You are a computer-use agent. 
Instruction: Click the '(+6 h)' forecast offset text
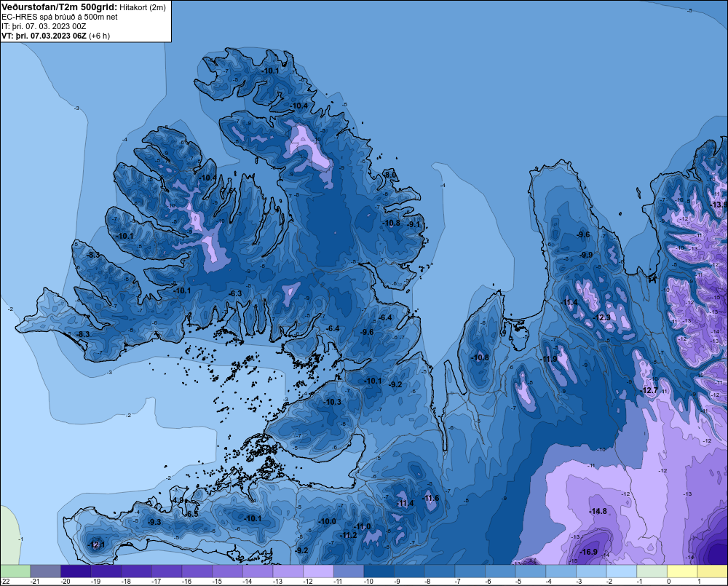[99, 36]
